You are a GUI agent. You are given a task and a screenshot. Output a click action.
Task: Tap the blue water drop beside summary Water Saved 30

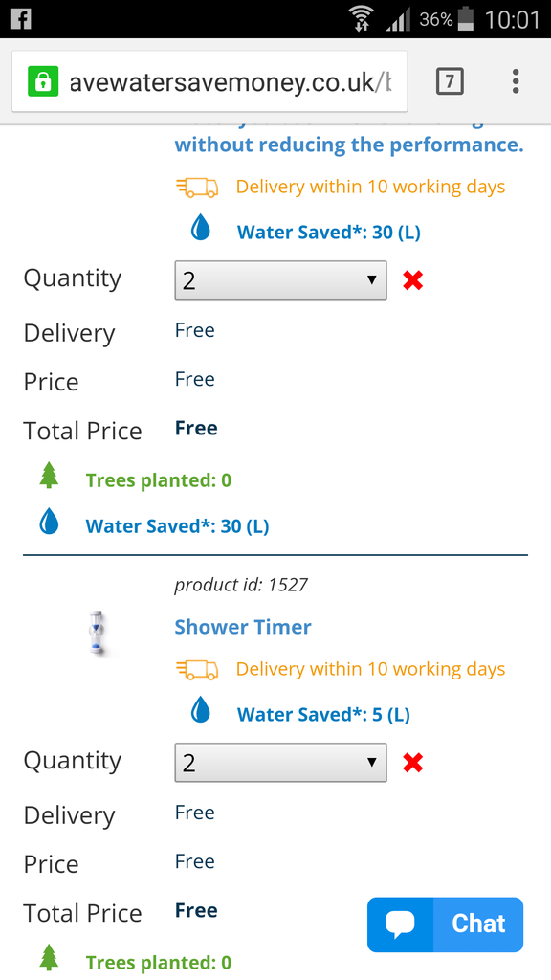click(x=49, y=522)
